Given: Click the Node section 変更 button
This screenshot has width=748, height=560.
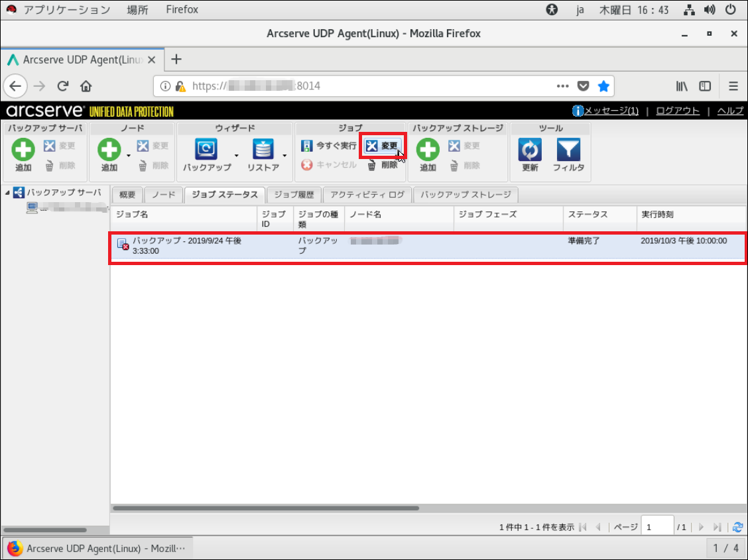Looking at the screenshot, I should pyautogui.click(x=153, y=146).
